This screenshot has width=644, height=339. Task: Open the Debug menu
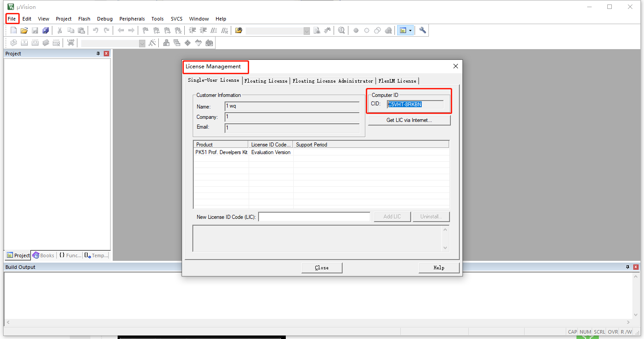(x=105, y=19)
